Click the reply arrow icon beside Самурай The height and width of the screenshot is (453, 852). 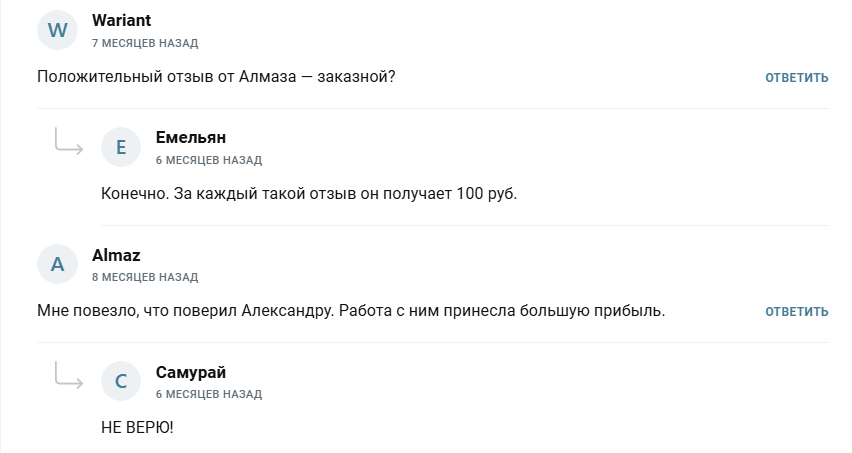coord(68,378)
